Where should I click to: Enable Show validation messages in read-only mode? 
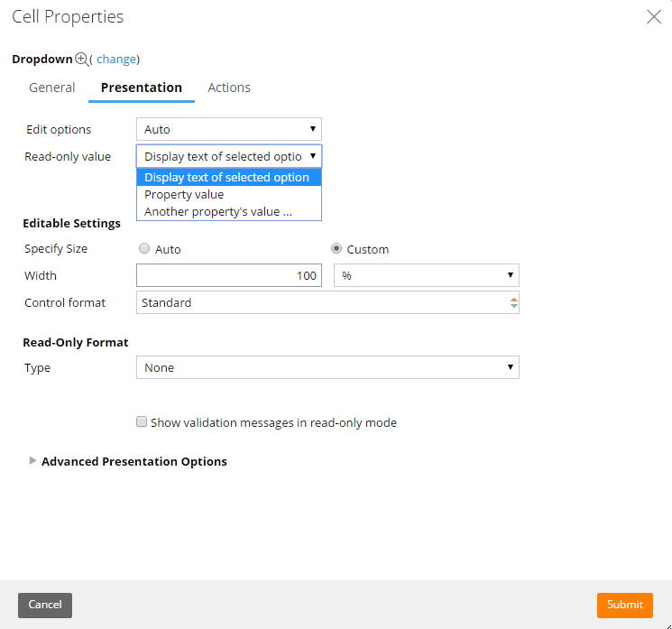click(142, 422)
